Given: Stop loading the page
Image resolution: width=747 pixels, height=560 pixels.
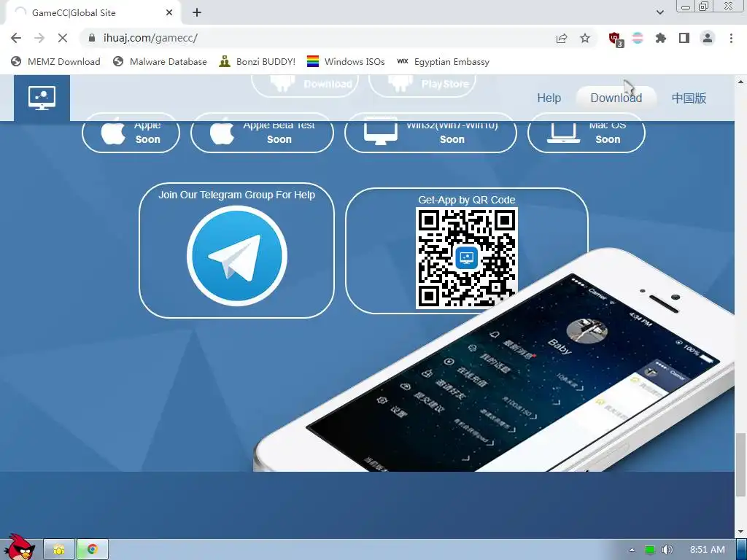Looking at the screenshot, I should pos(63,38).
